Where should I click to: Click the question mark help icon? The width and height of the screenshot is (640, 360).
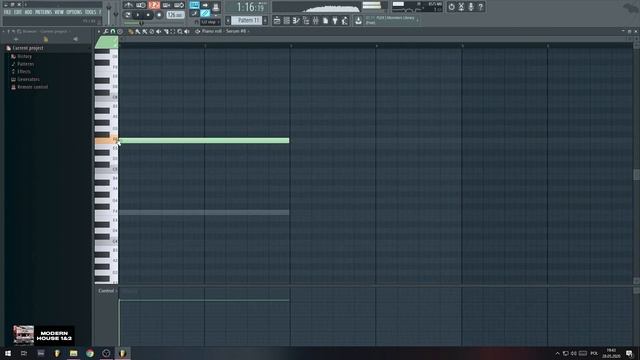(481, 7)
